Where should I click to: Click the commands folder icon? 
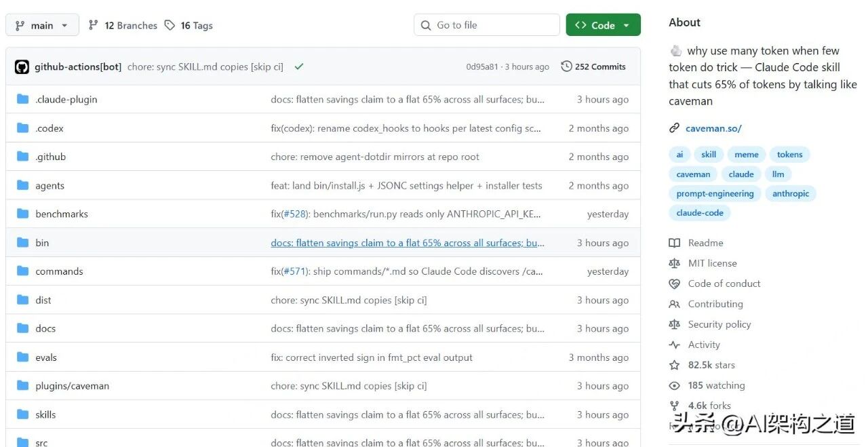coord(23,271)
